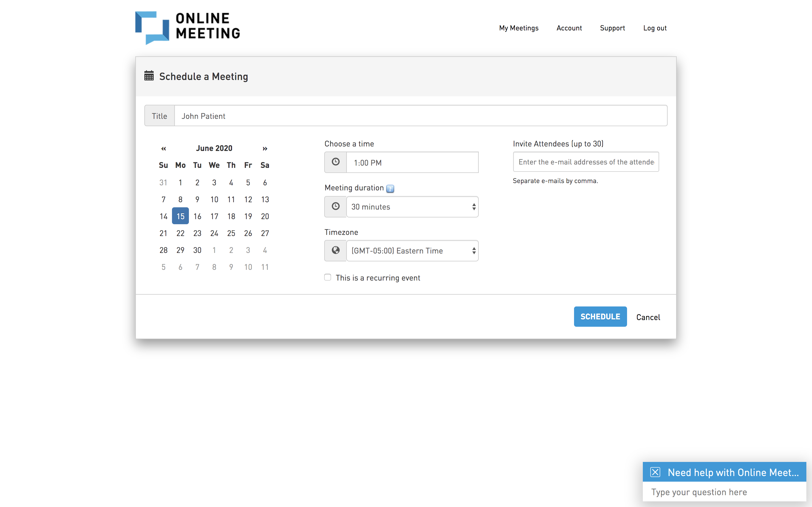This screenshot has height=507, width=812.
Task: Click the clock icon next to 1:00 PM
Action: coord(335,162)
